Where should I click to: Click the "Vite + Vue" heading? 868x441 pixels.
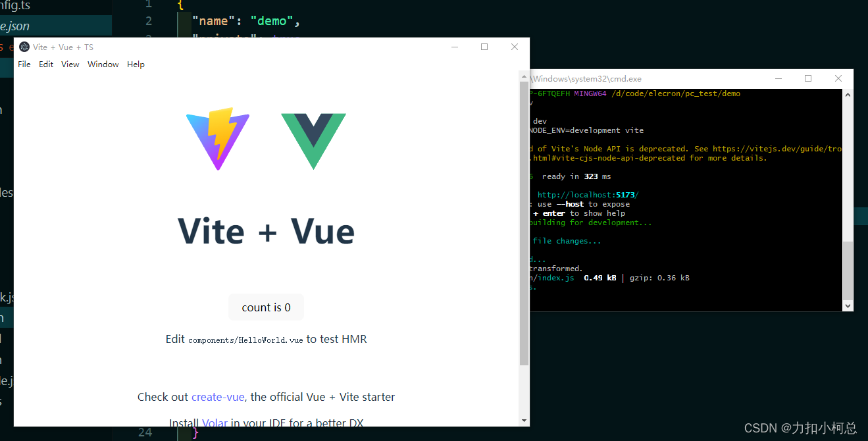click(266, 231)
